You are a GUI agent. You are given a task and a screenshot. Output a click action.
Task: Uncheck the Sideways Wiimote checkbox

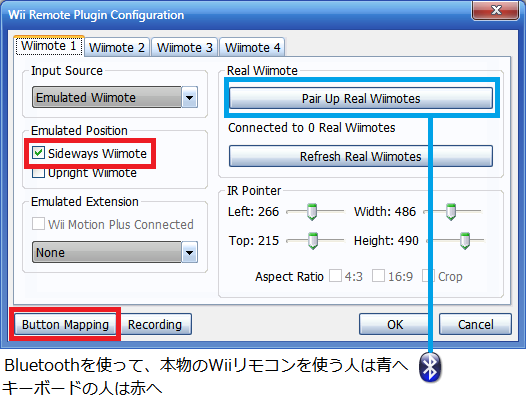click(x=38, y=153)
